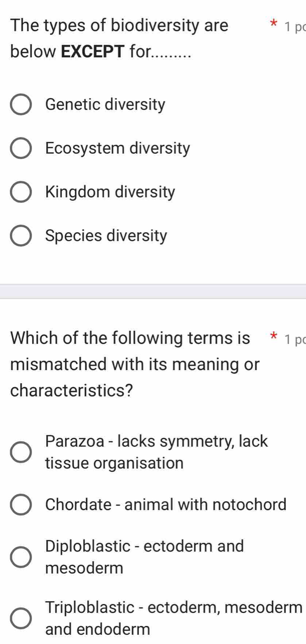This screenshot has height=644, width=306.
Task: Select the Ecosystem diversity radio button
Action: 21,148
